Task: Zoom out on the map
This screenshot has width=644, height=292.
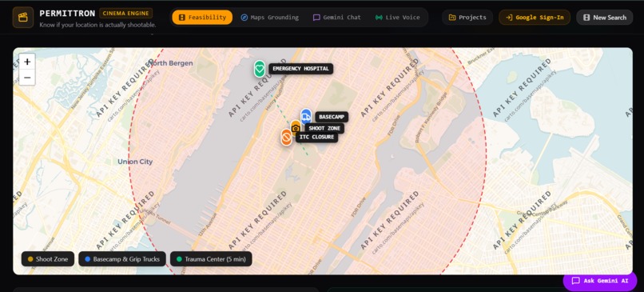Action: [27, 78]
